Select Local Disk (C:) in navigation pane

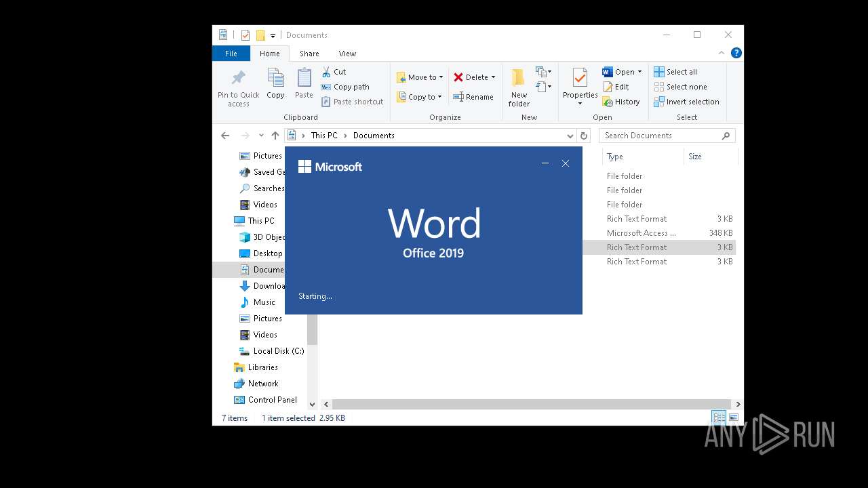tap(272, 351)
